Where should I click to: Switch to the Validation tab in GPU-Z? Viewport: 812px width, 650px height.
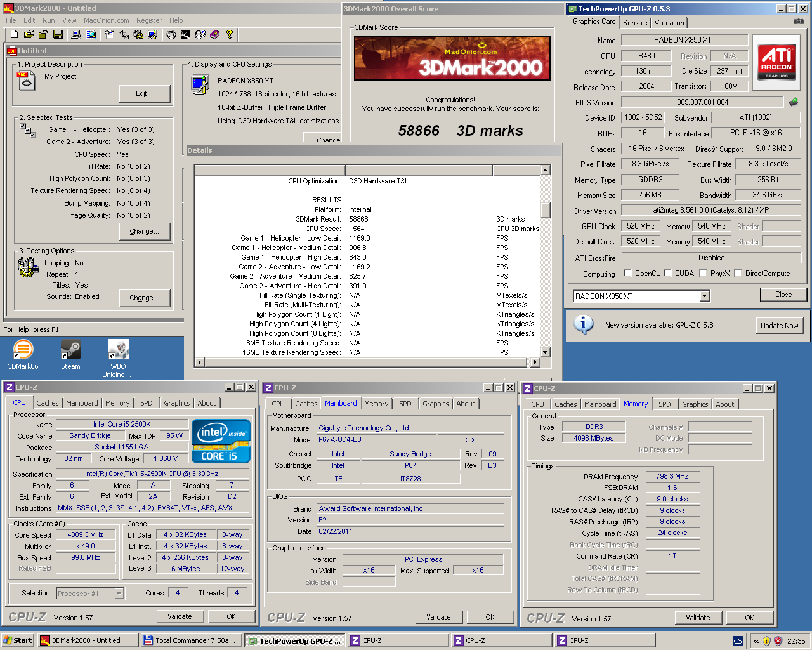[x=669, y=22]
